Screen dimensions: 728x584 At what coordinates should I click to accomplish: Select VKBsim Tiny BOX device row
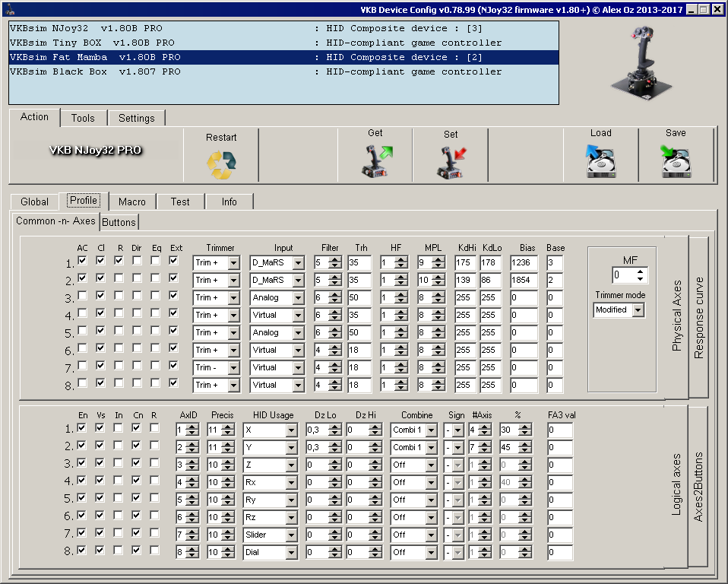[283, 43]
